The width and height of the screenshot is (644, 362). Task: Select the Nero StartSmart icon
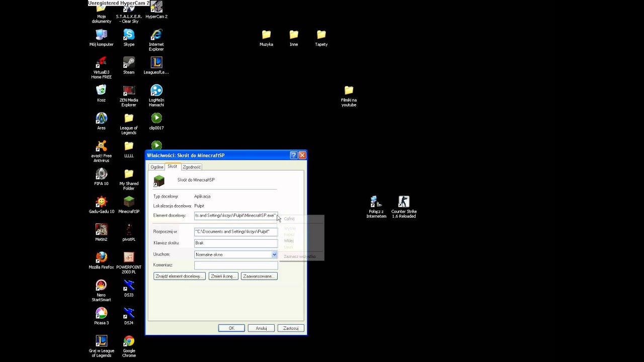pyautogui.click(x=101, y=291)
